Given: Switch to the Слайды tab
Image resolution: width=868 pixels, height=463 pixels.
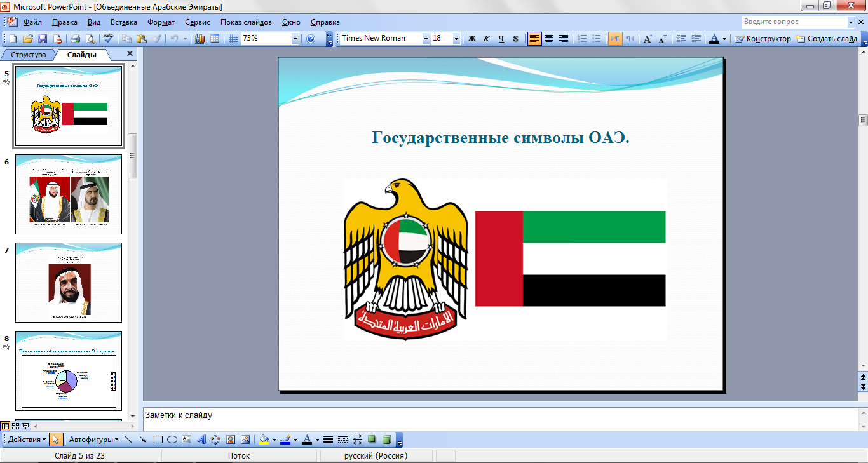Looking at the screenshot, I should [82, 55].
